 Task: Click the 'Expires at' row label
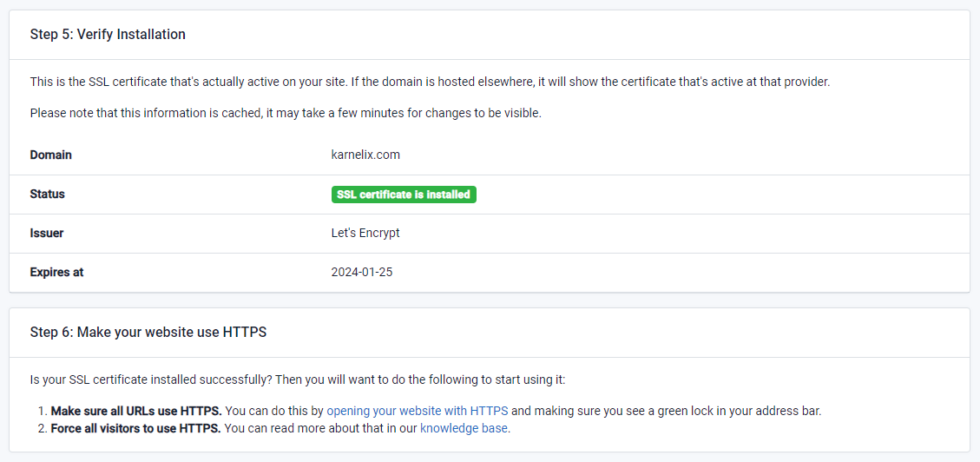tap(57, 272)
